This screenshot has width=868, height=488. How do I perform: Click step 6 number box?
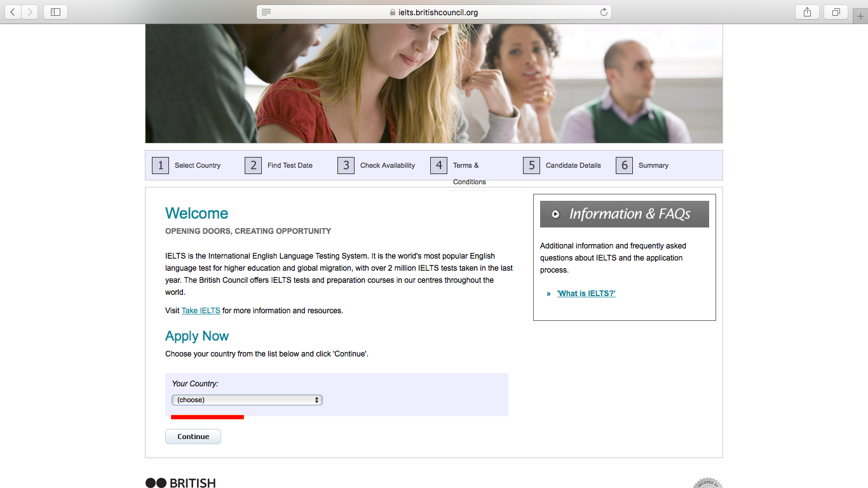[x=624, y=165]
